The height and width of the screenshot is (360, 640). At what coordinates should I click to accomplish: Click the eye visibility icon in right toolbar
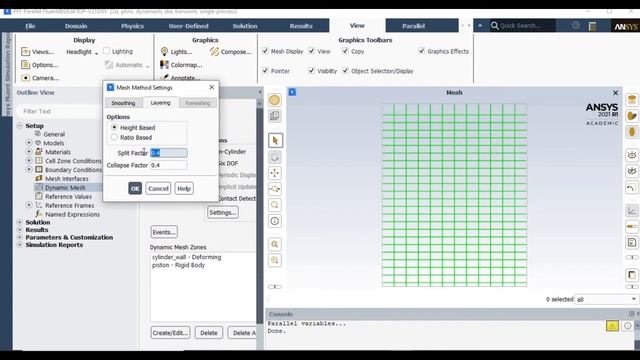tap(632, 155)
